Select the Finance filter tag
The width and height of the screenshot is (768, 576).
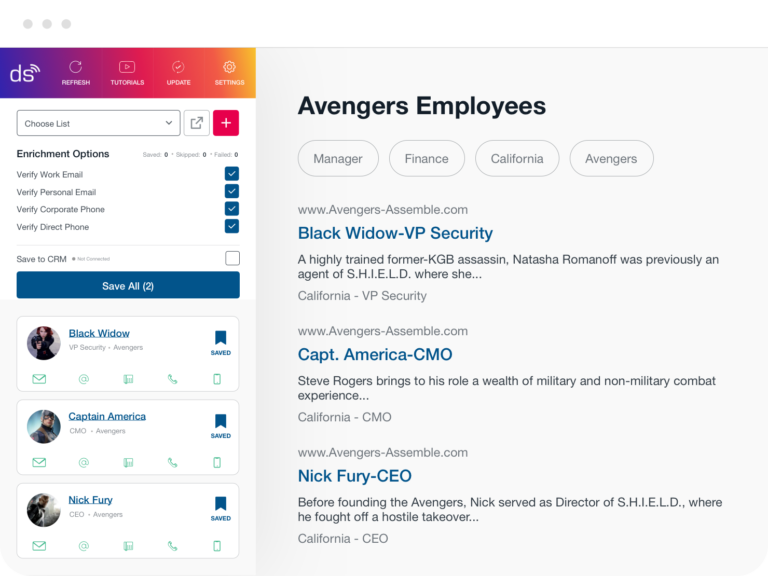(x=427, y=159)
